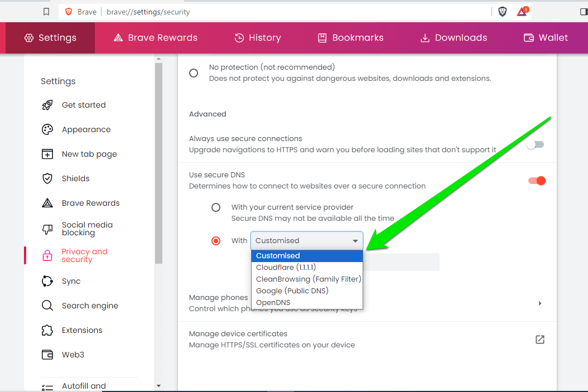Open Brave Shields icon in address bar

502,12
